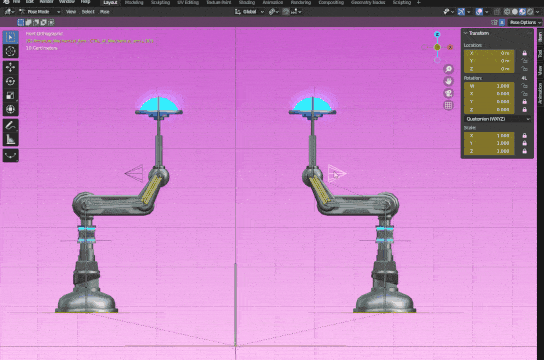Select the Move tool in toolbar

click(10, 67)
